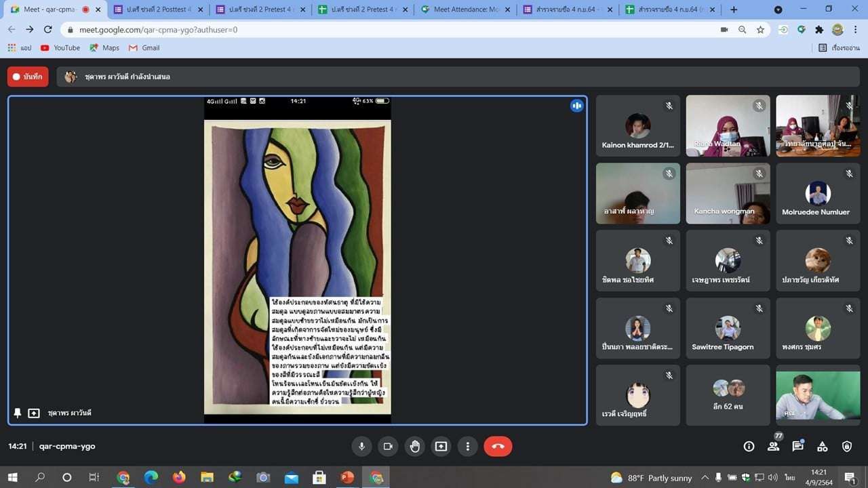Viewport: 868px width, 488px height.
Task: Click the red recording button
Action: tap(28, 77)
